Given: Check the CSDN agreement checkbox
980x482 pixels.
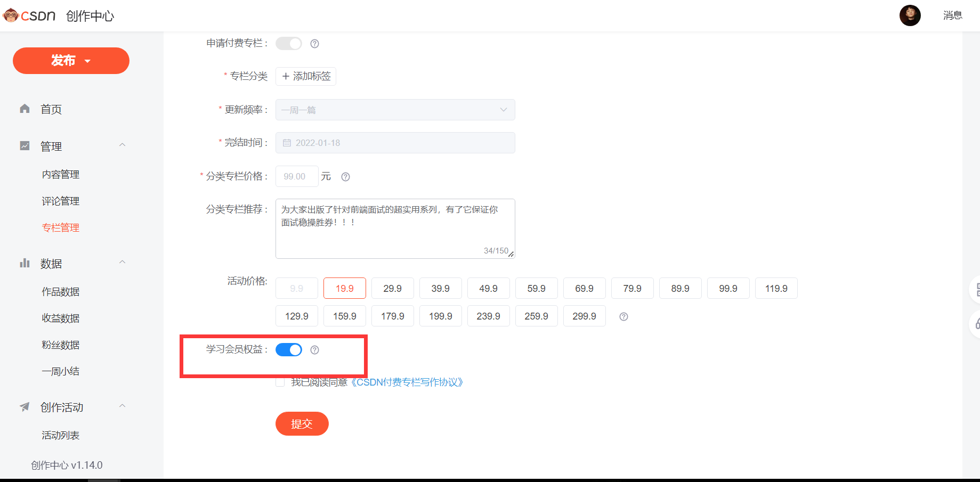Looking at the screenshot, I should tap(280, 382).
